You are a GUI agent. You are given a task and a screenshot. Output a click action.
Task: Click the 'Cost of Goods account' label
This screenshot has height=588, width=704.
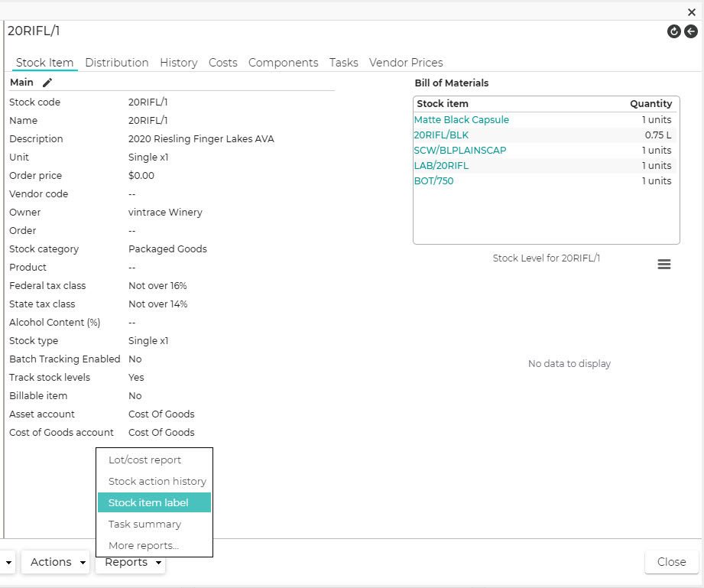pyautogui.click(x=61, y=433)
